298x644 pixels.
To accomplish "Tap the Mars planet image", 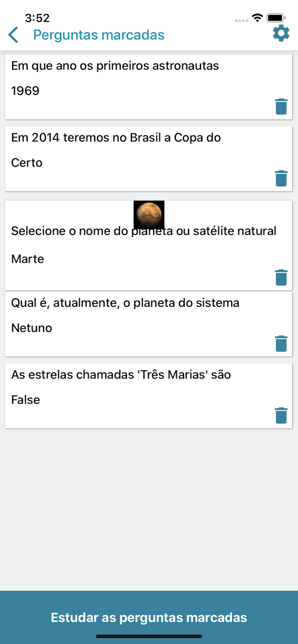I will click(149, 215).
